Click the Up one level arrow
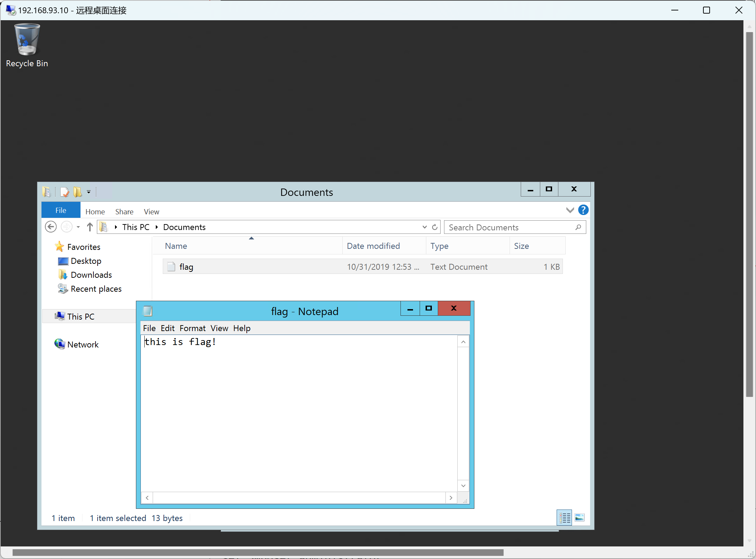 click(90, 227)
